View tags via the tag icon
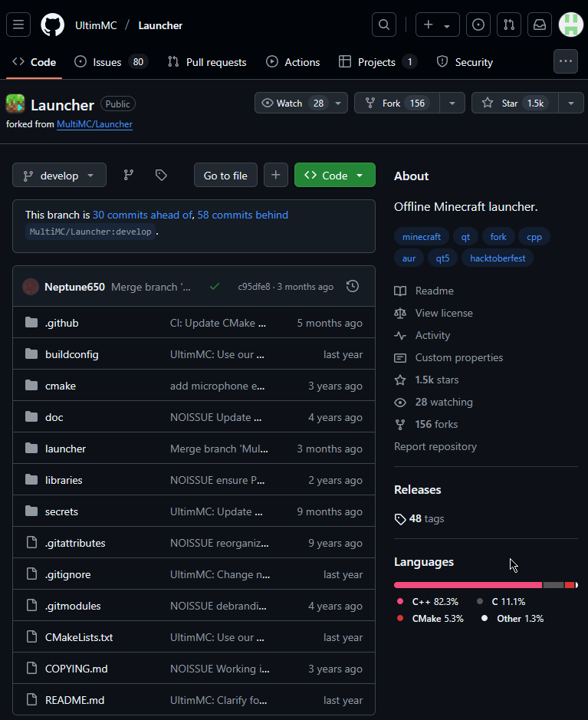 [x=161, y=175]
